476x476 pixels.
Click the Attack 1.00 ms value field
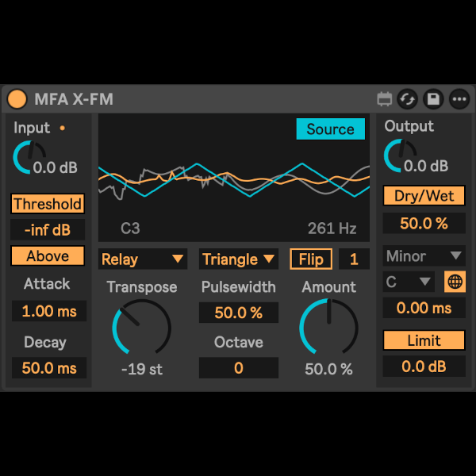tap(49, 311)
